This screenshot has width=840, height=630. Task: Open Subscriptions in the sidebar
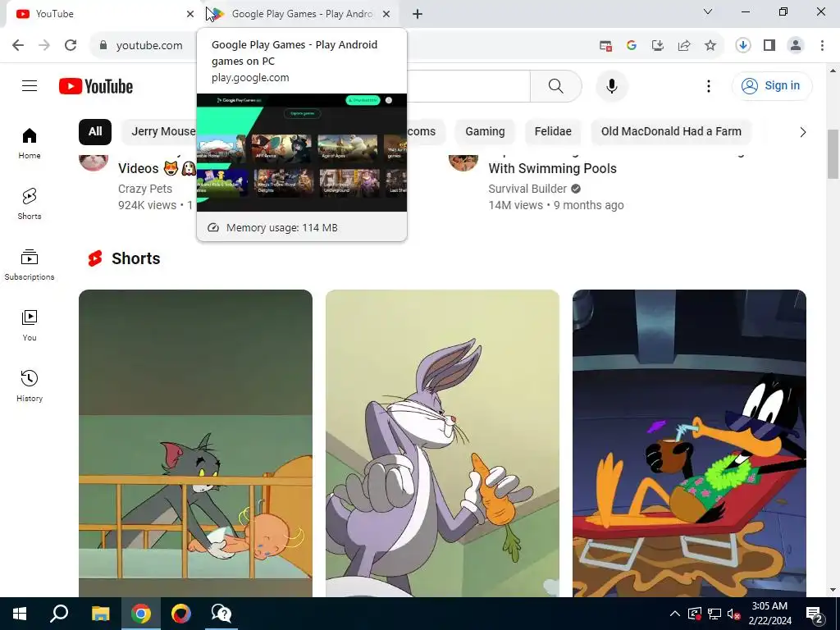point(30,265)
